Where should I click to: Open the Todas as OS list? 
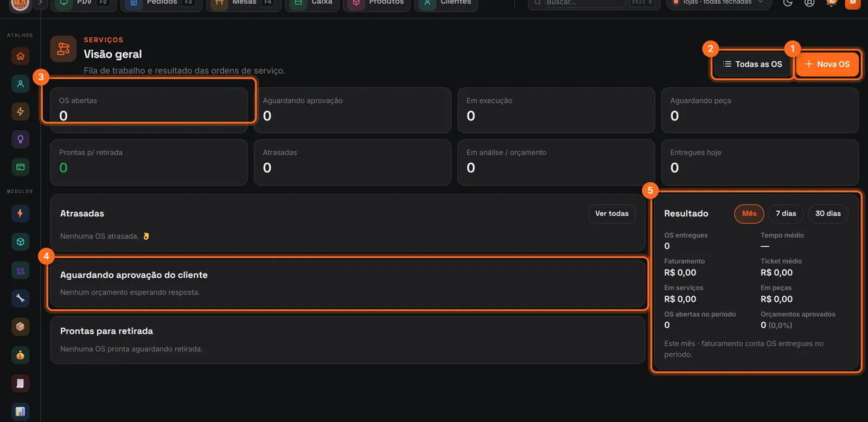[752, 64]
